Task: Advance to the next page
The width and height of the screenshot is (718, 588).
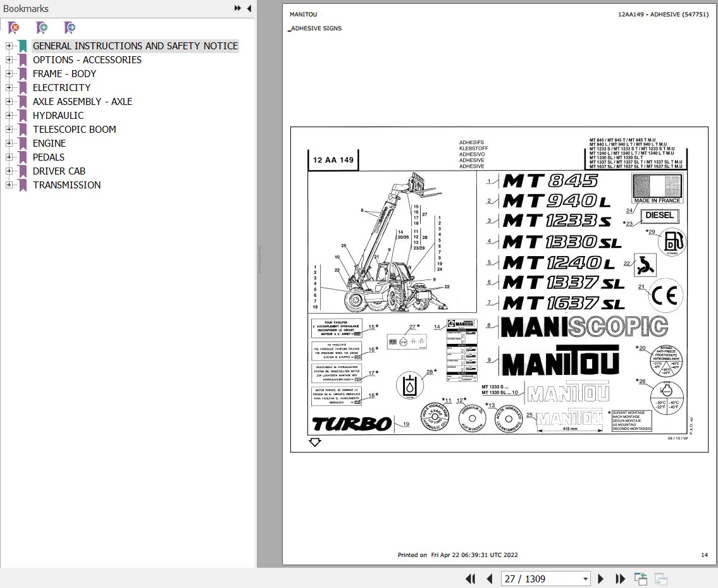Action: 600,579
